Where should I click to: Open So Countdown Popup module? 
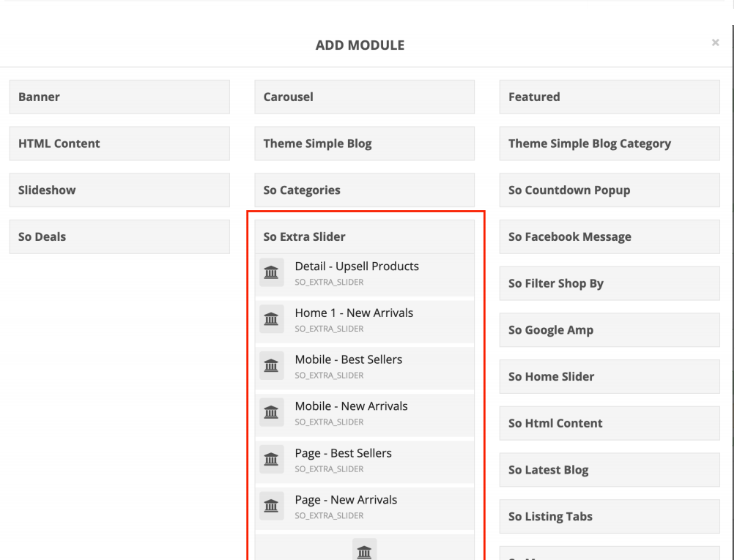pyautogui.click(x=609, y=190)
